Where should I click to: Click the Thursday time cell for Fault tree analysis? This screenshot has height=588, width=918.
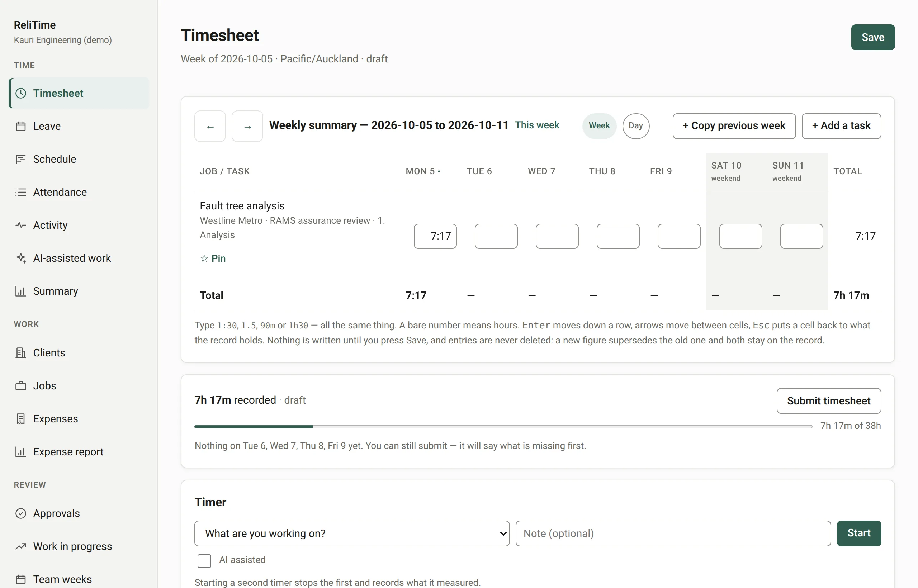618,236
